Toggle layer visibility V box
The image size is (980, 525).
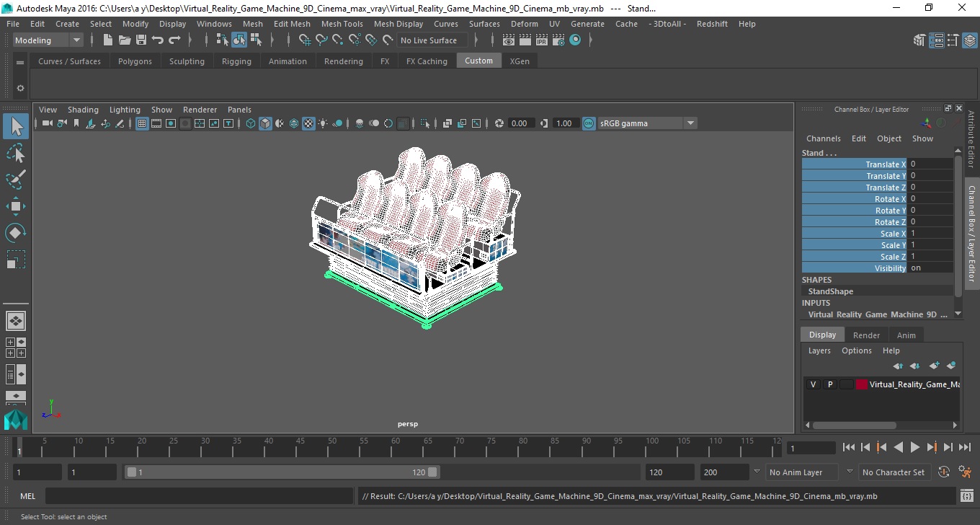click(x=813, y=384)
